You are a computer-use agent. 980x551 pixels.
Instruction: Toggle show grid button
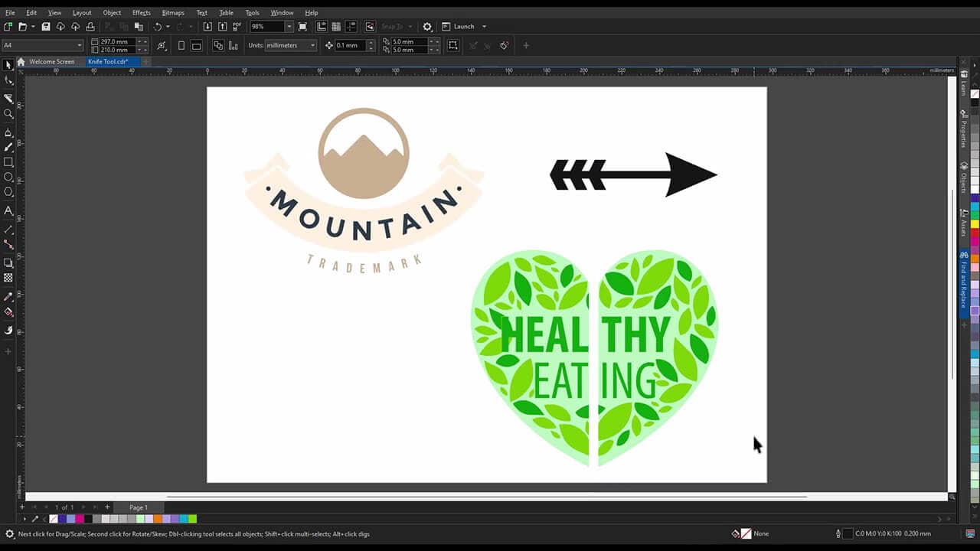coord(336,26)
